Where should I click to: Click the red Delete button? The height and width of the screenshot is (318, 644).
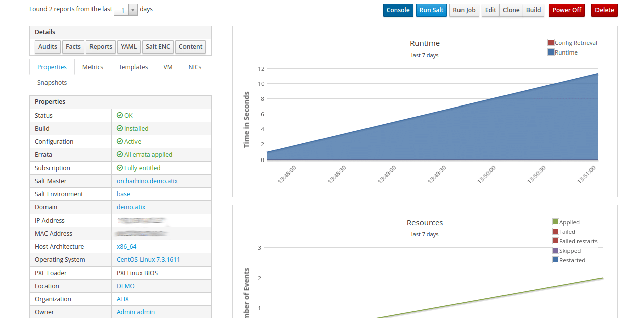pyautogui.click(x=604, y=10)
